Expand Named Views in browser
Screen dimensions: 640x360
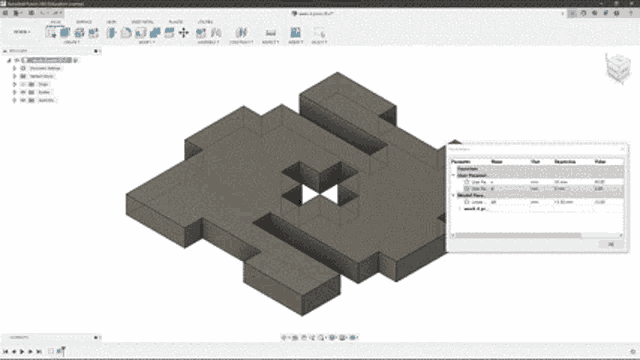click(14, 76)
